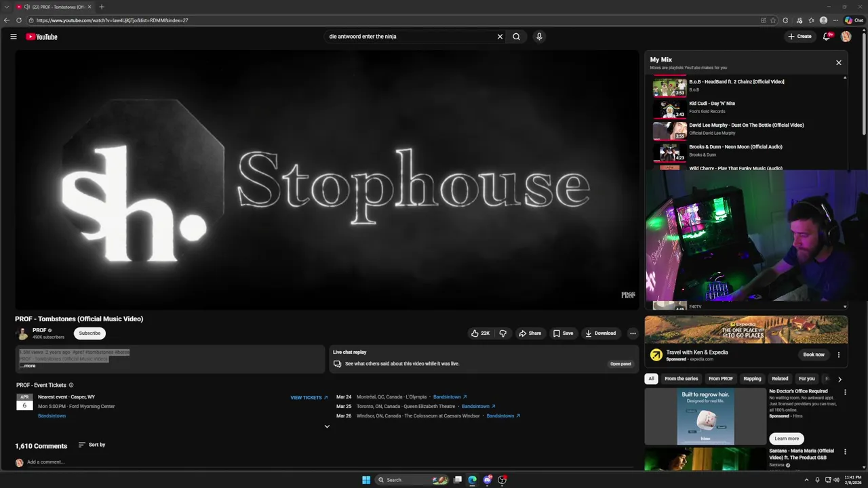This screenshot has height=488, width=868.
Task: Like the video with the thumbs-up button
Action: click(x=480, y=333)
